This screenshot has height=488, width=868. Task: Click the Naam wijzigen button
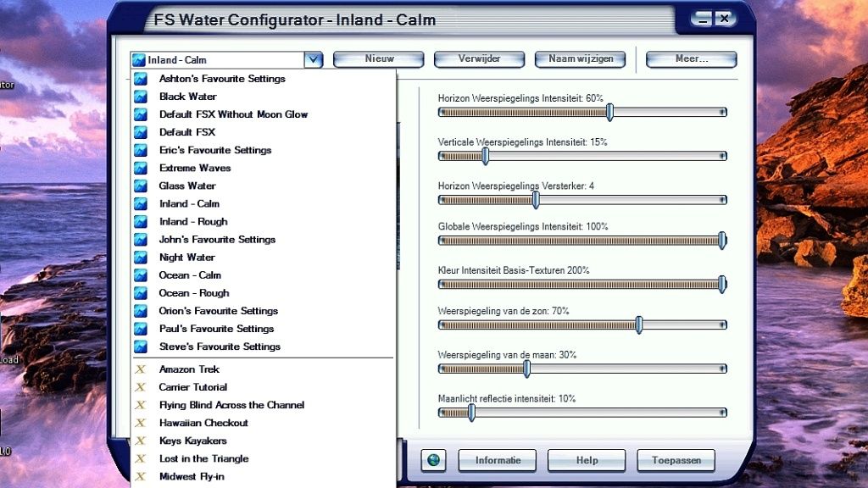(580, 58)
